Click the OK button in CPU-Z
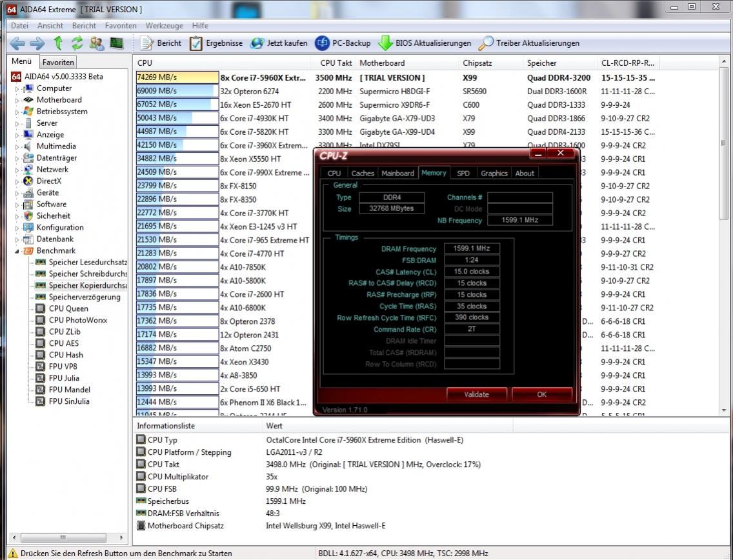Screen dimensions: 733x560 [x=542, y=395]
